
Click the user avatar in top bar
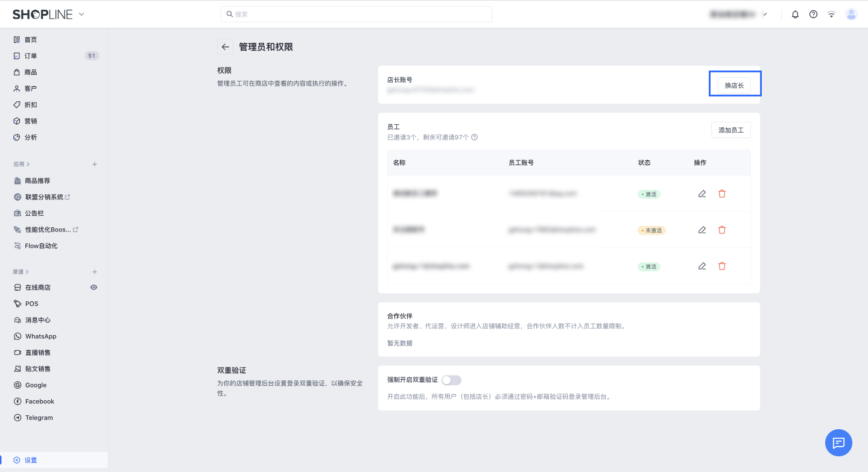click(x=851, y=14)
